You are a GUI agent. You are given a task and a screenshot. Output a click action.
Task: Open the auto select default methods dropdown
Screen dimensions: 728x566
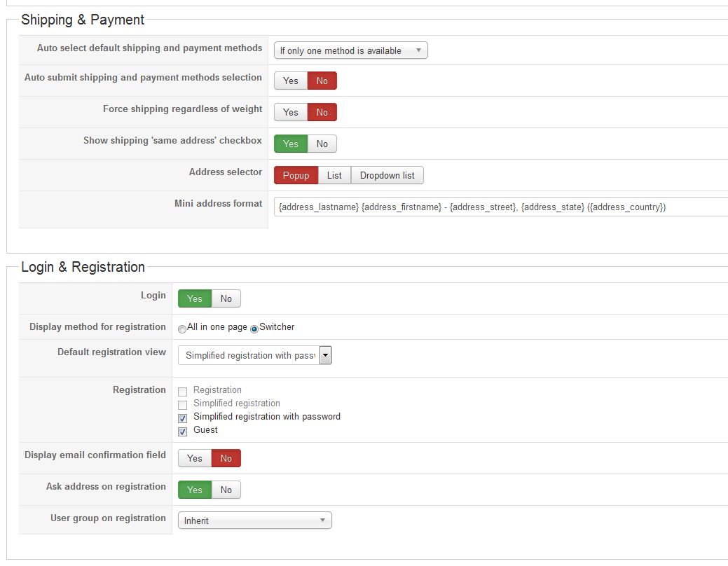[350, 50]
